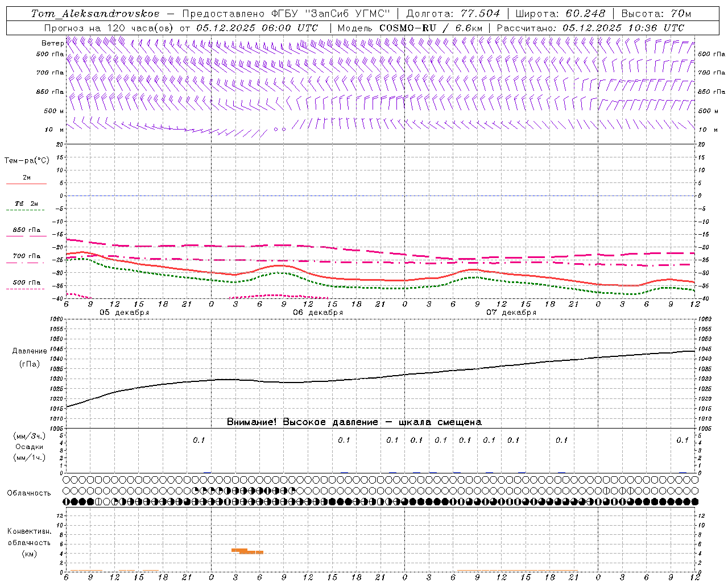
Task: Click the 07 декабря date label
Action: click(511, 313)
